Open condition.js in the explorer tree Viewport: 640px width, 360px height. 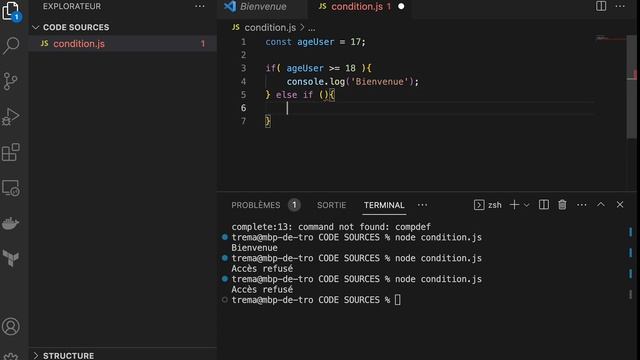(122, 44)
